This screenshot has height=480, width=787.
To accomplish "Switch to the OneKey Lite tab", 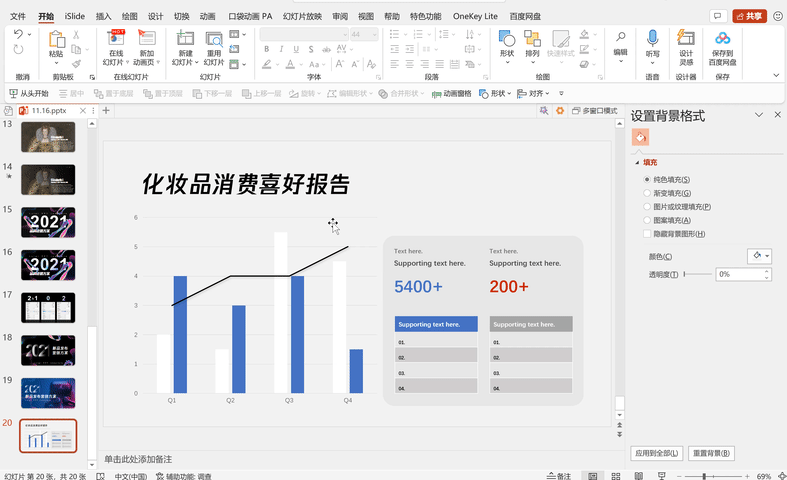I will 475,16.
